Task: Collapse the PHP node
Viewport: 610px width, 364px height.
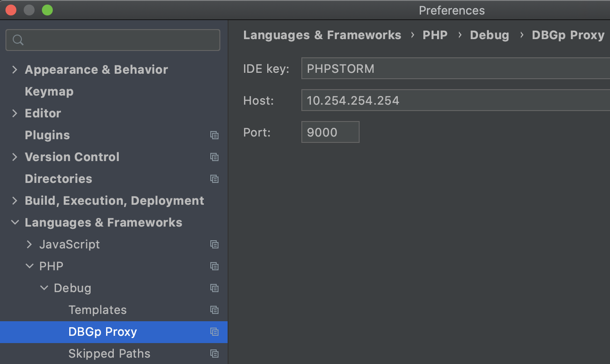Action: point(30,266)
